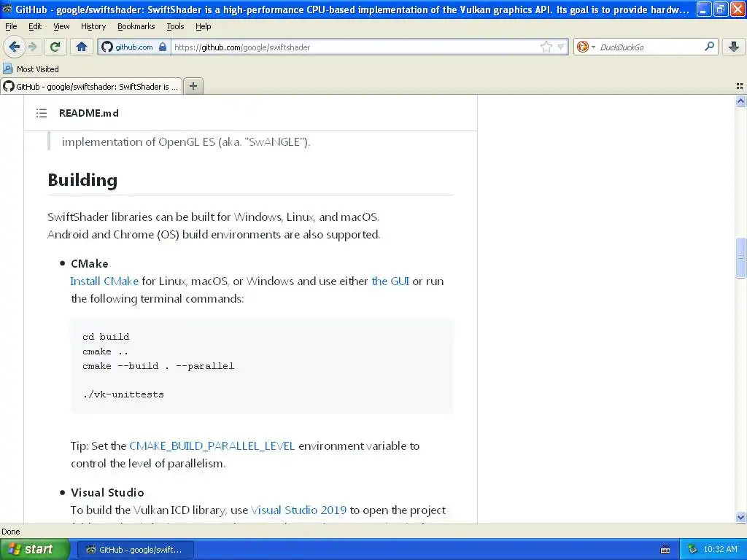
Task: Select the GitHub taskbar window button
Action: coord(135,550)
